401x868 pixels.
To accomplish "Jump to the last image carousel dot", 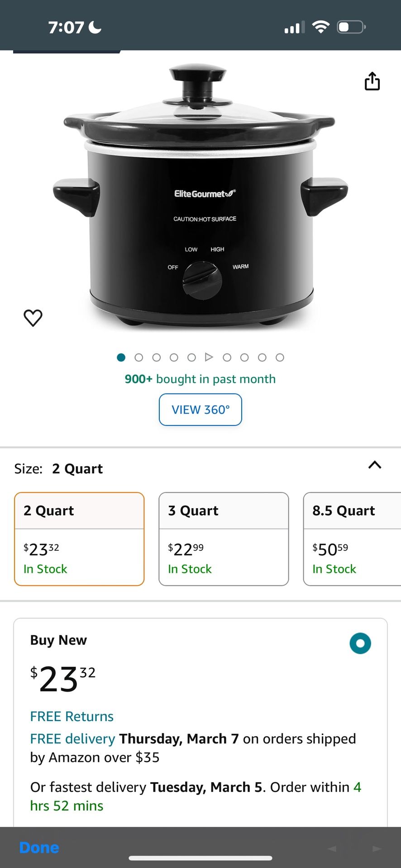I will point(280,358).
